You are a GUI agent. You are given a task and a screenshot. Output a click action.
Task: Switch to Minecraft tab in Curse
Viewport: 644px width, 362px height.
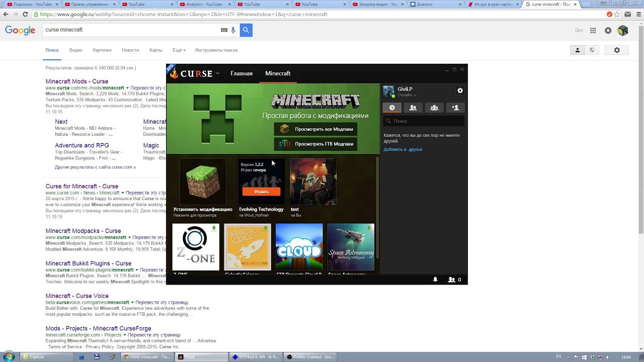(x=278, y=73)
